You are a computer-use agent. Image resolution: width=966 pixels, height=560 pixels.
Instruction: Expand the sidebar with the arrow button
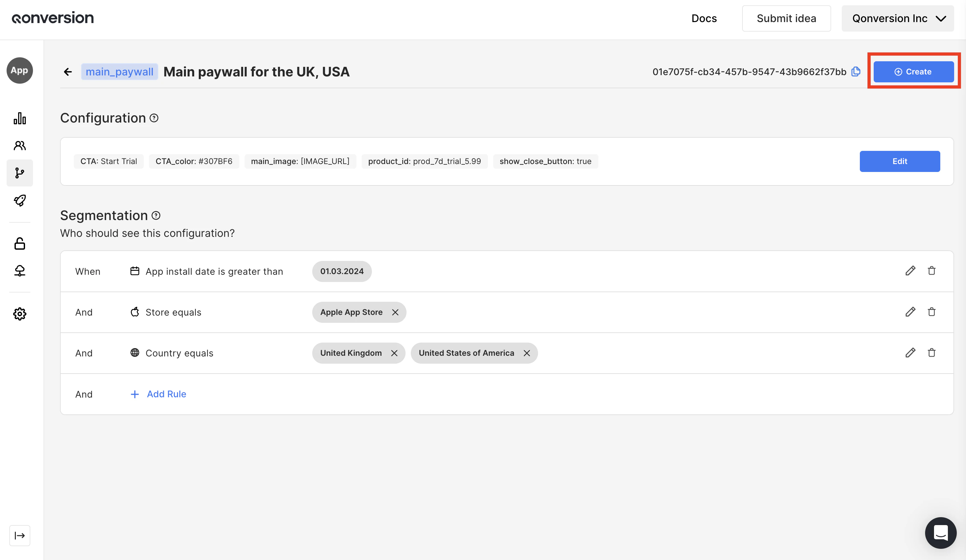click(19, 535)
